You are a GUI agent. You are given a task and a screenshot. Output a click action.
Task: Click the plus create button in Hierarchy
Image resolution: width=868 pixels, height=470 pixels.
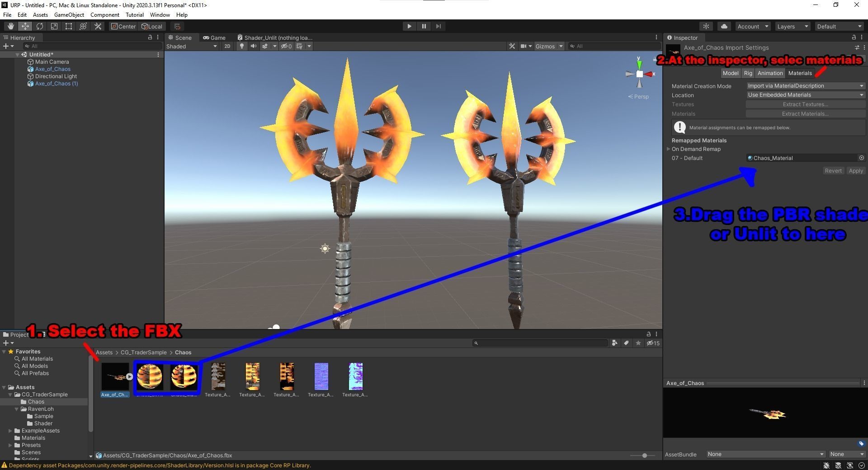pos(8,46)
